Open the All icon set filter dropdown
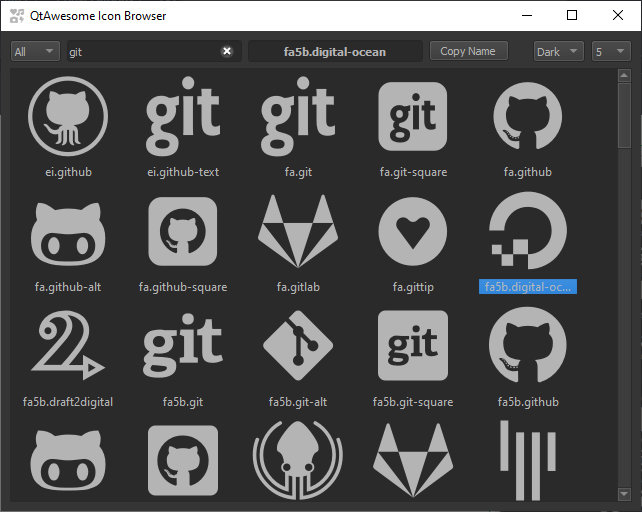This screenshot has width=642, height=512. [x=35, y=52]
